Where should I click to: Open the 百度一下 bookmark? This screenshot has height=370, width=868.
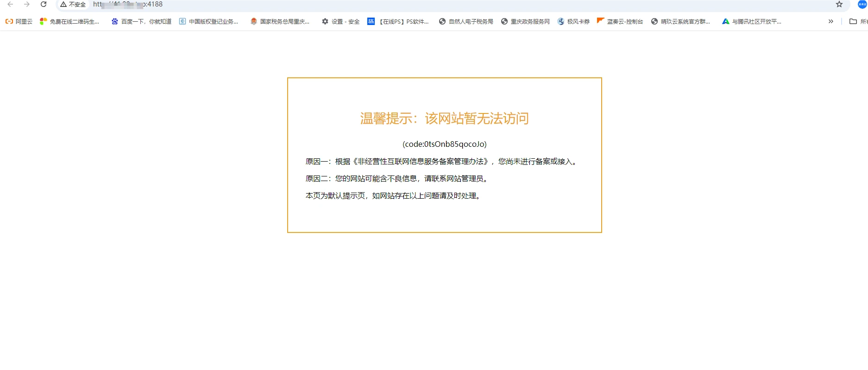pyautogui.click(x=141, y=21)
